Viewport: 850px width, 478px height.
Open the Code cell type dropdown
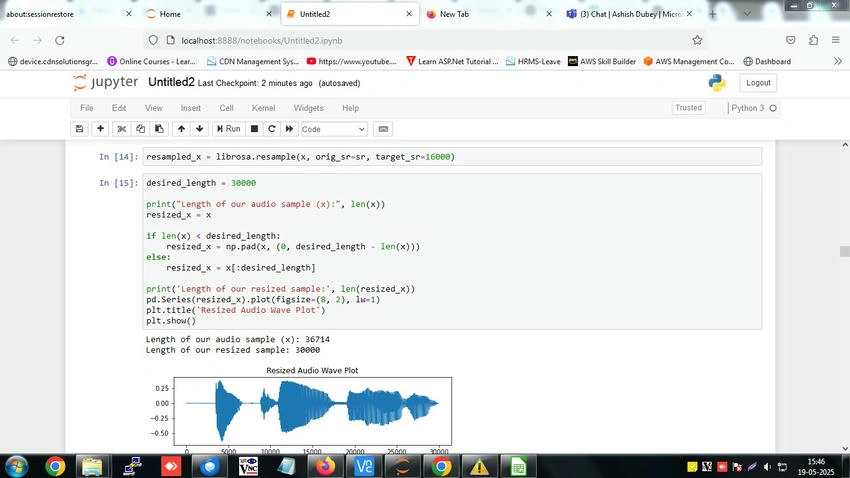point(334,129)
